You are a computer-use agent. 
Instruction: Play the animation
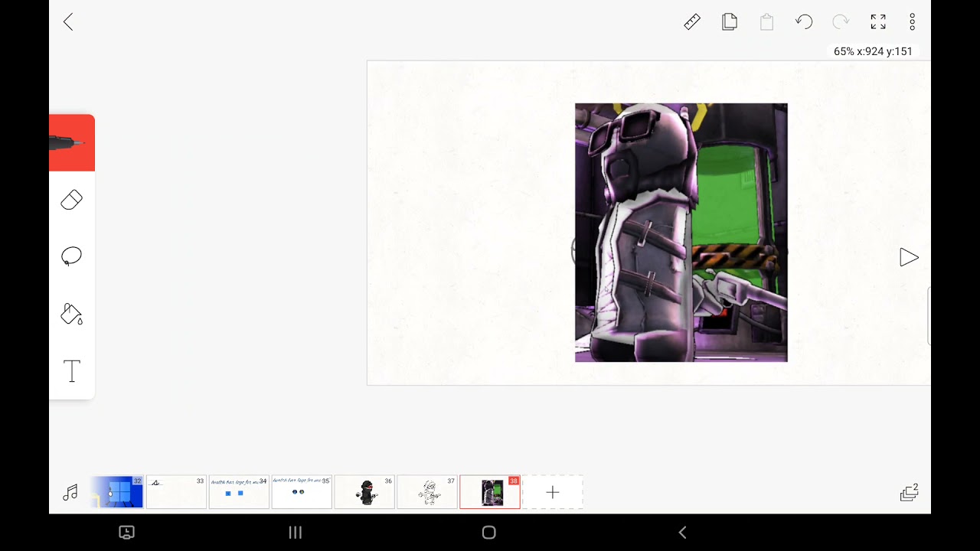[909, 258]
